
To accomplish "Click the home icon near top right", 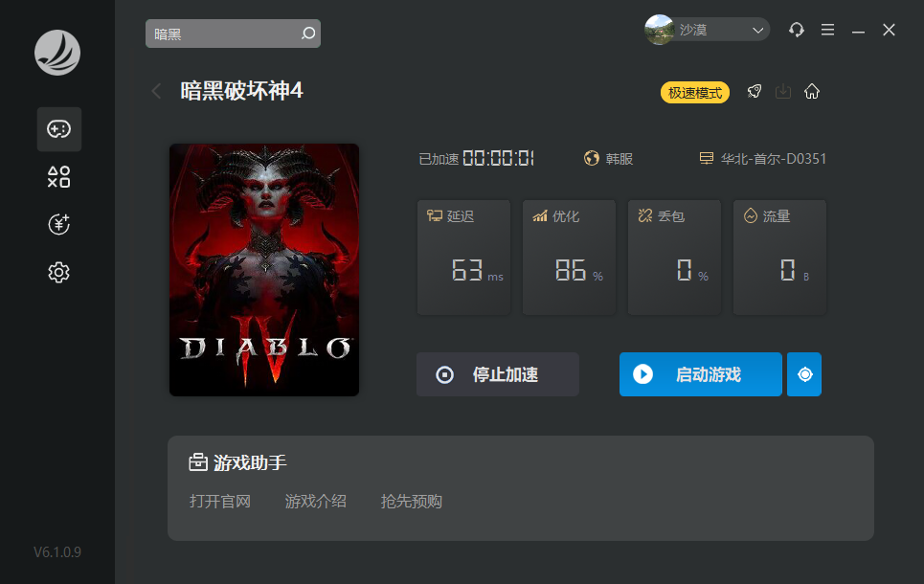I will (812, 92).
